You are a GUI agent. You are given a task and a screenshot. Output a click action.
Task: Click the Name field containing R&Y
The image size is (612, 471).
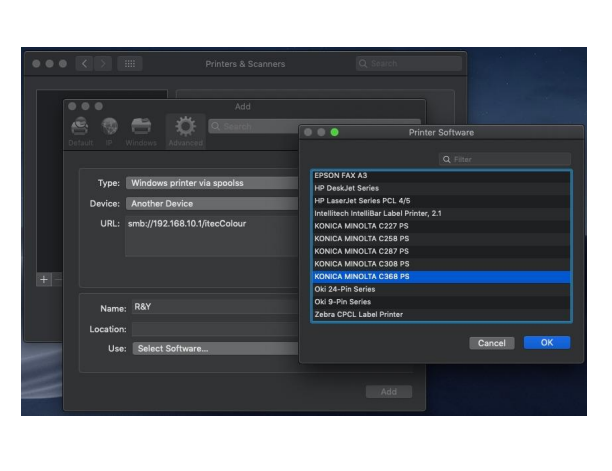tap(212, 308)
